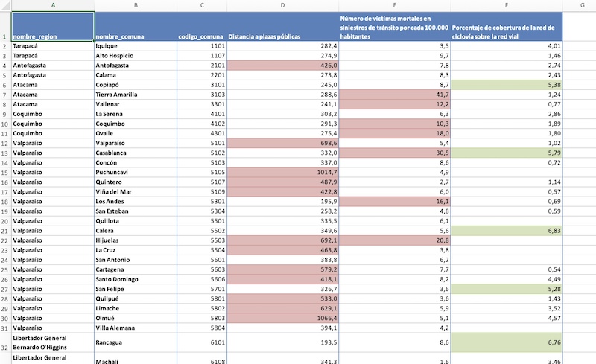This screenshot has height=364, width=596.
Task: Click the red-highlighted value 1014,7
Action: click(282, 172)
